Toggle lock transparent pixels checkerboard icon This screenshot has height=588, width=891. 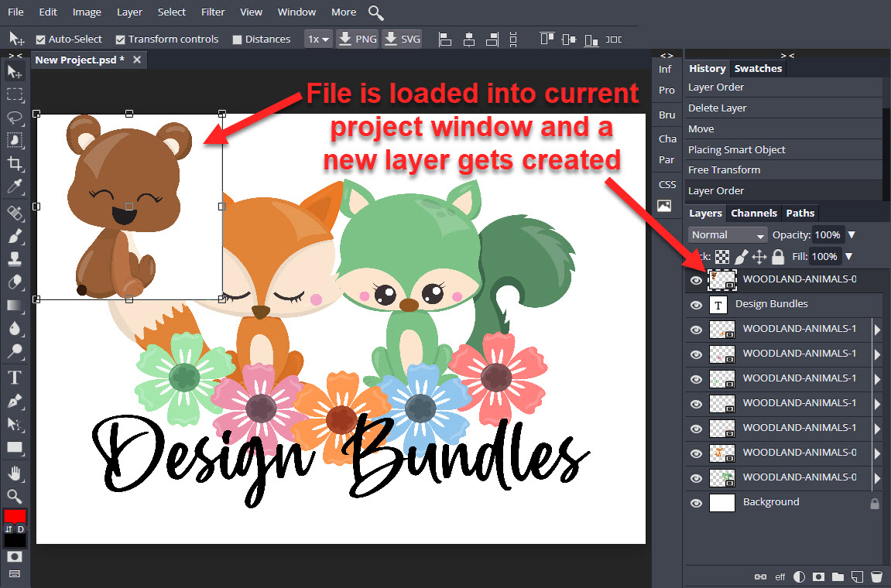(x=722, y=257)
